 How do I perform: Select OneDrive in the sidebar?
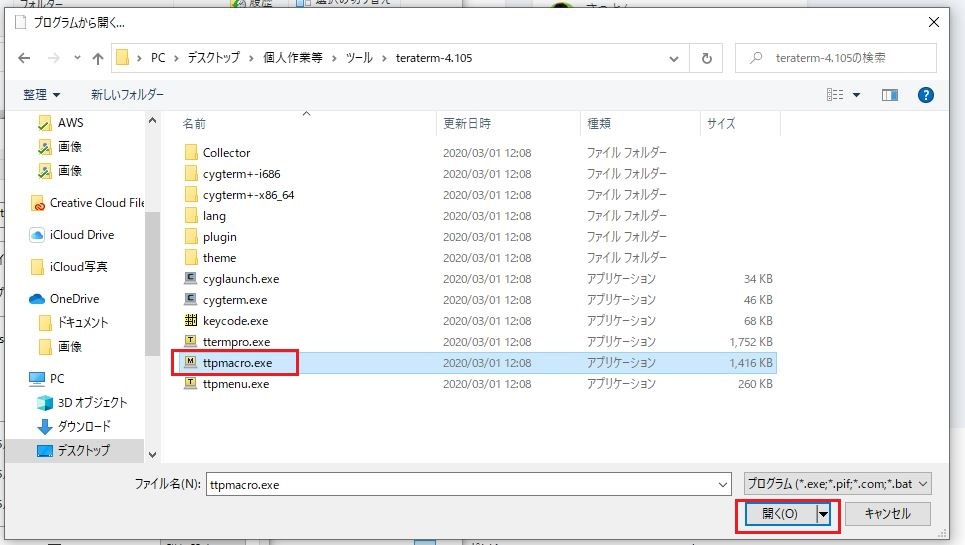pyautogui.click(x=64, y=299)
